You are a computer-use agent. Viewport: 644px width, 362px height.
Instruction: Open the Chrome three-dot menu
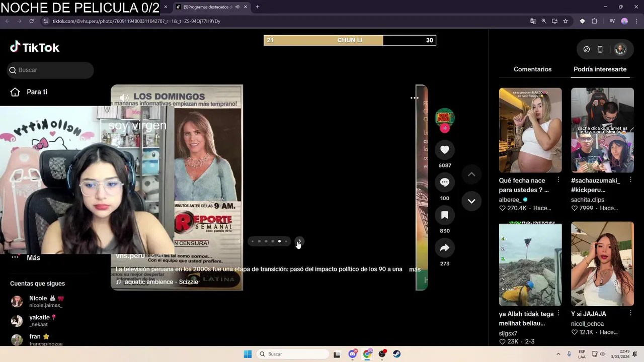[636, 21]
